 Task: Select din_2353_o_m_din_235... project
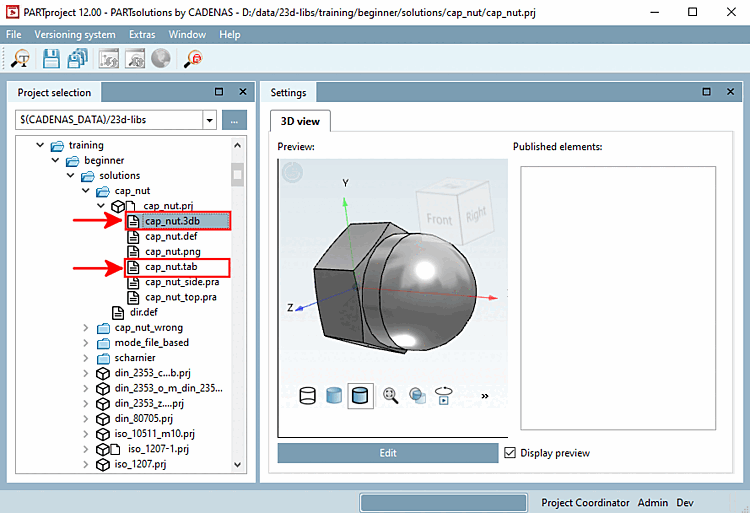click(x=168, y=388)
